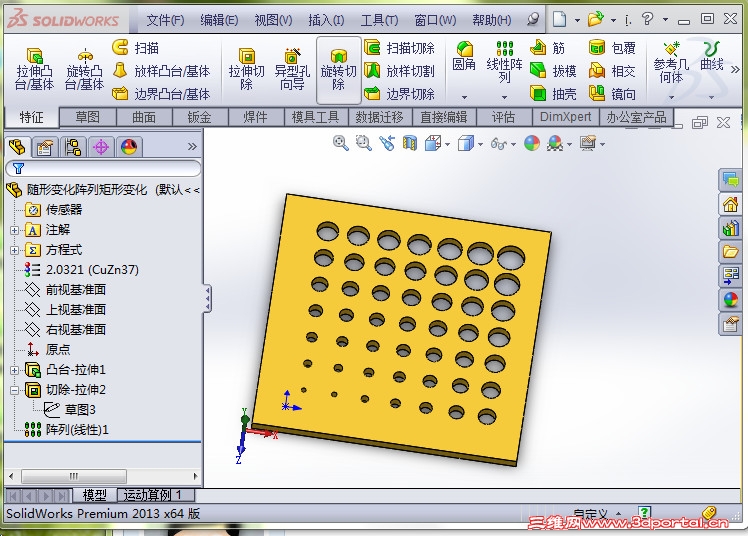The height and width of the screenshot is (536, 748).
Task: Select the 拔模 draft tool
Action: (x=553, y=71)
